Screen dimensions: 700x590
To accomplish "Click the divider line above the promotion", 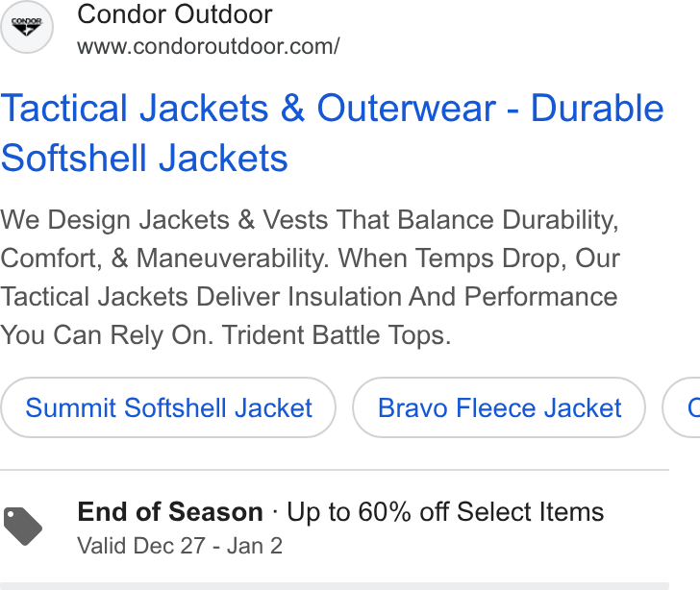I will [x=335, y=470].
